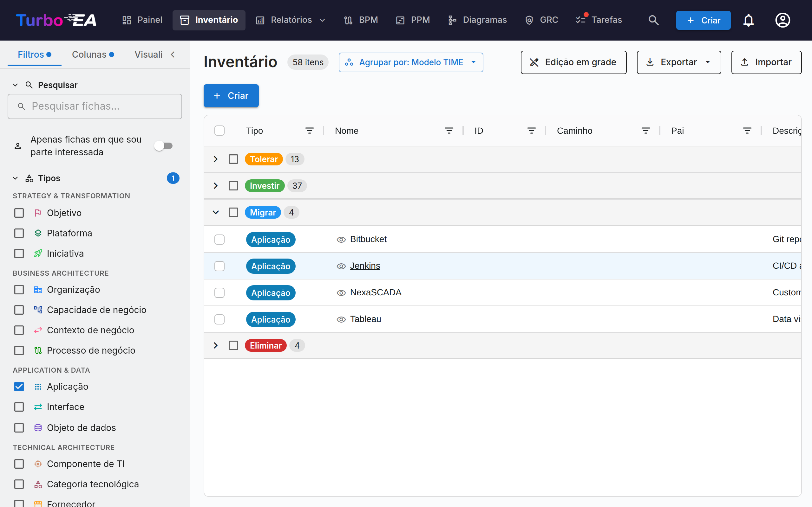Toggle the stakeholder-only cards switch

tap(163, 146)
